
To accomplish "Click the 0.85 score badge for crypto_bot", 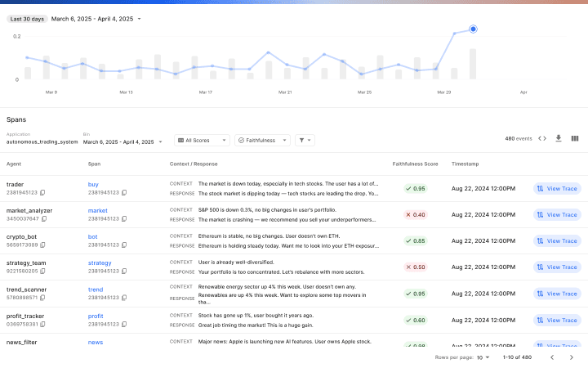I will point(416,240).
